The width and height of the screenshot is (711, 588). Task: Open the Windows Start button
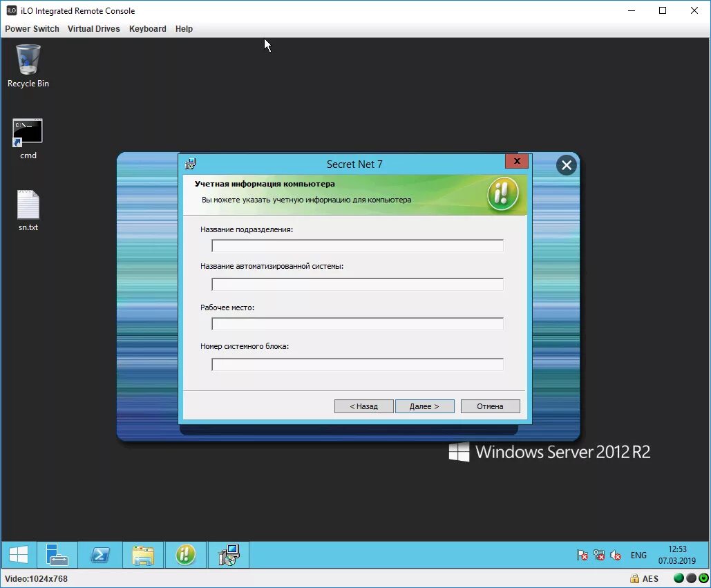coord(19,554)
